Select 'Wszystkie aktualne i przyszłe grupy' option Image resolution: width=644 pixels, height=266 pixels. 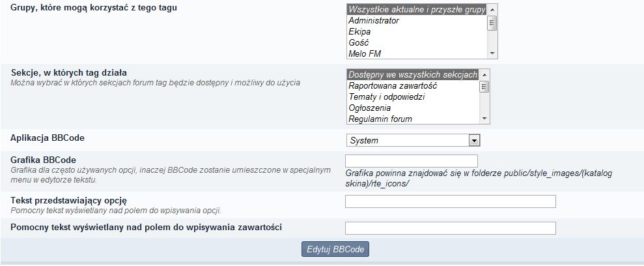point(417,10)
